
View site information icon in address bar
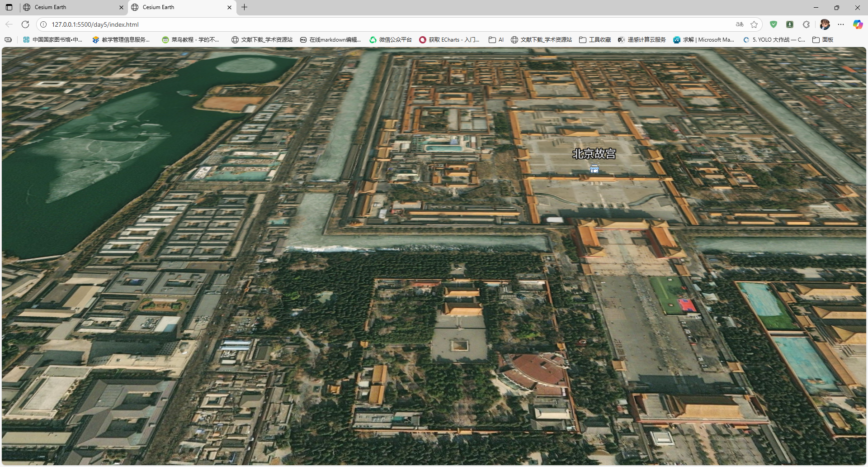click(43, 24)
